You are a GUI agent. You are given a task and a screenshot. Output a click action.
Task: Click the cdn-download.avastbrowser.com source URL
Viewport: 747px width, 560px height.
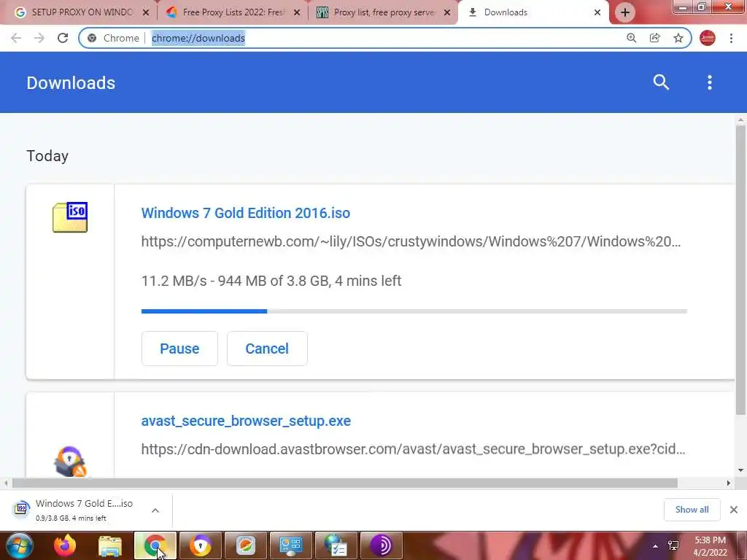tap(413, 449)
